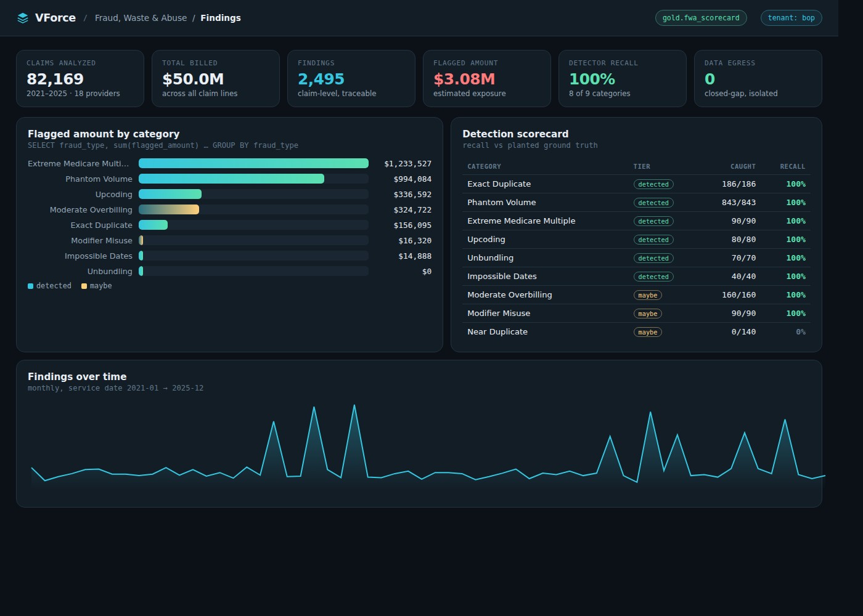Click the $1,233,527 amount

[407, 164]
